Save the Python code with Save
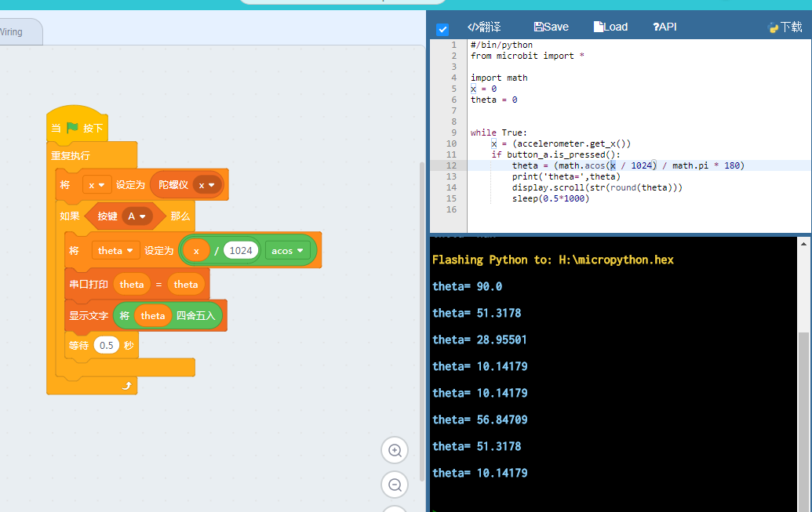Viewport: 812px width, 512px height. pyautogui.click(x=551, y=27)
